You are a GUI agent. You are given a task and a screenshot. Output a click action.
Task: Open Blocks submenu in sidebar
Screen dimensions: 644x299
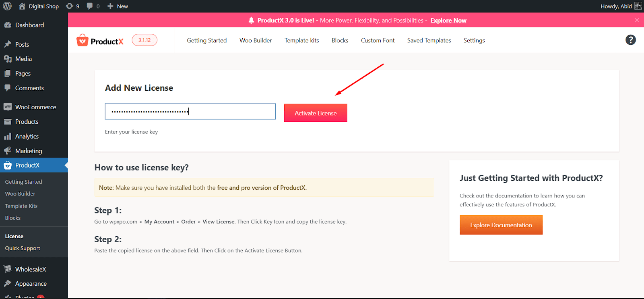[13, 218]
